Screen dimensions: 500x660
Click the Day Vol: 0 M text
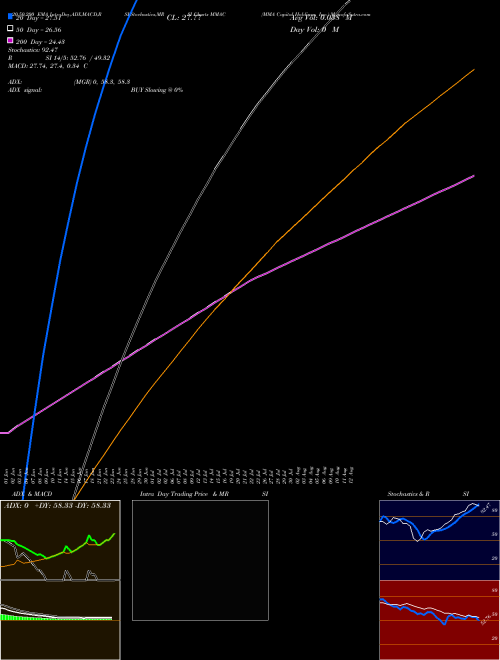pyautogui.click(x=314, y=30)
